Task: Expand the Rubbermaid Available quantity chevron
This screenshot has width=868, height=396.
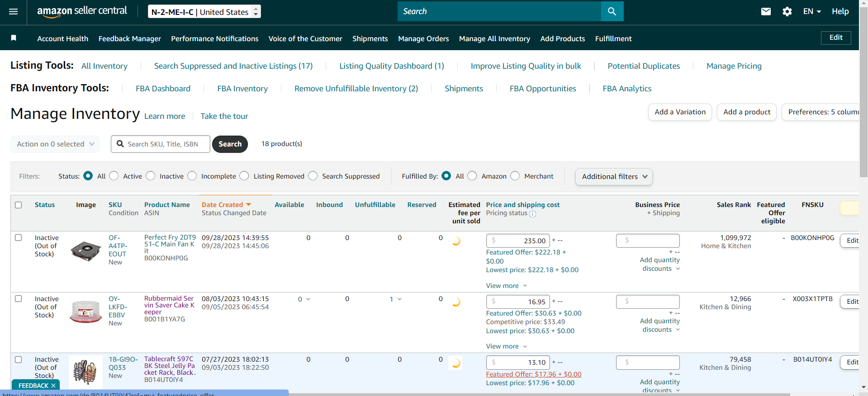Action: point(308,299)
